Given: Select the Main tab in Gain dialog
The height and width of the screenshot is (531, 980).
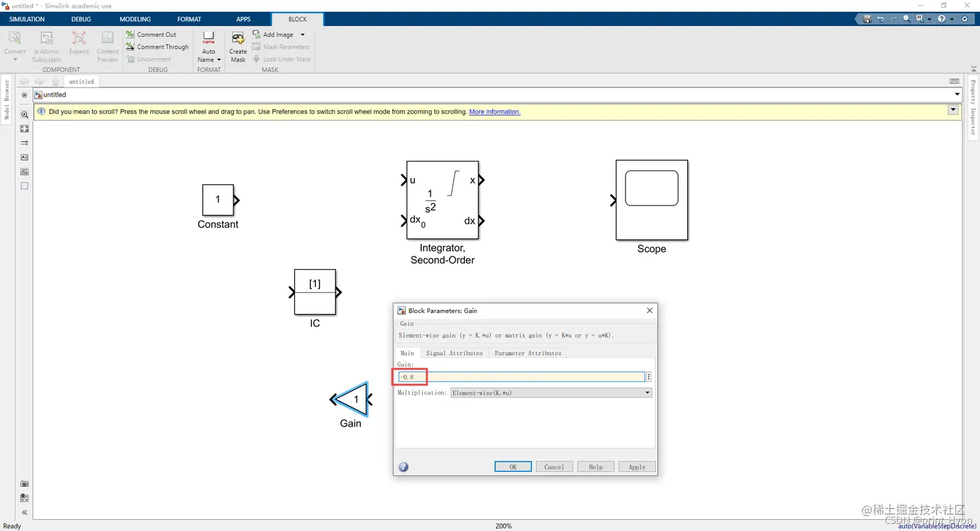Looking at the screenshot, I should (x=407, y=353).
